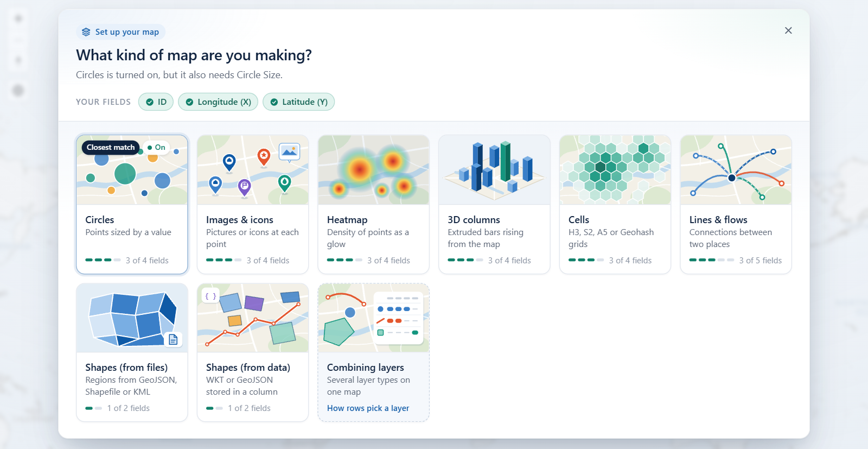
Task: Toggle the On switch on the Circles card
Action: 156,147
